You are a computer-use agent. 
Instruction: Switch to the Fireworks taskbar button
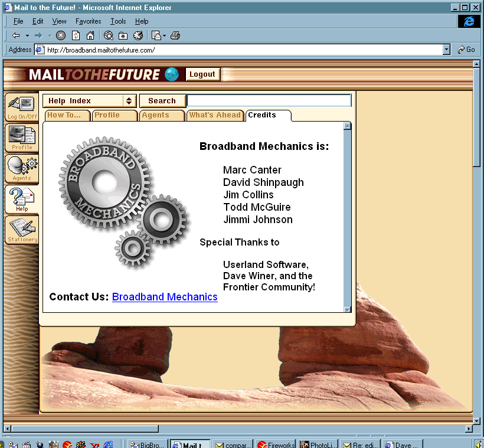[x=276, y=444]
